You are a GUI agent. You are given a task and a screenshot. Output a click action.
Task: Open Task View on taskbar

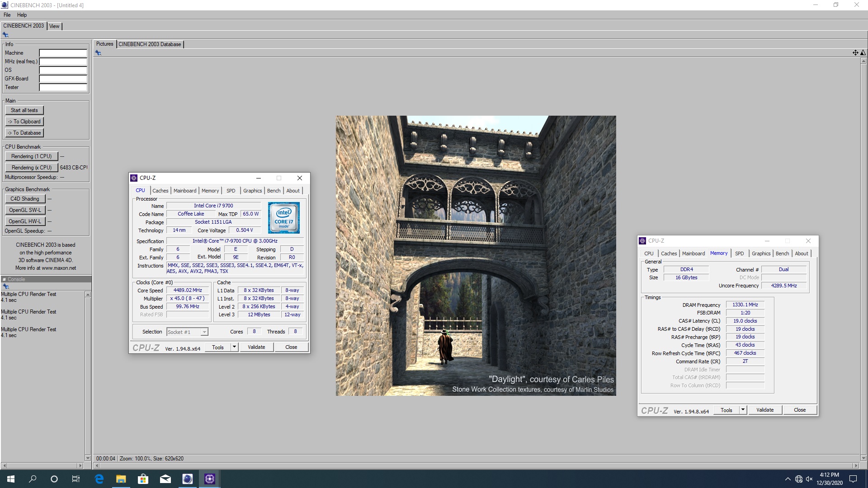pyautogui.click(x=76, y=479)
